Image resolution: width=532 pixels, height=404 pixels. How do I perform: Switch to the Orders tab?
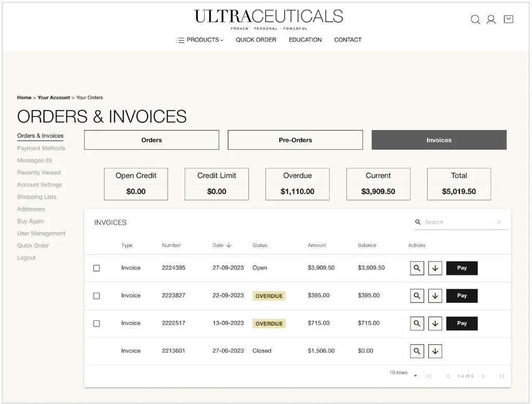click(x=152, y=140)
